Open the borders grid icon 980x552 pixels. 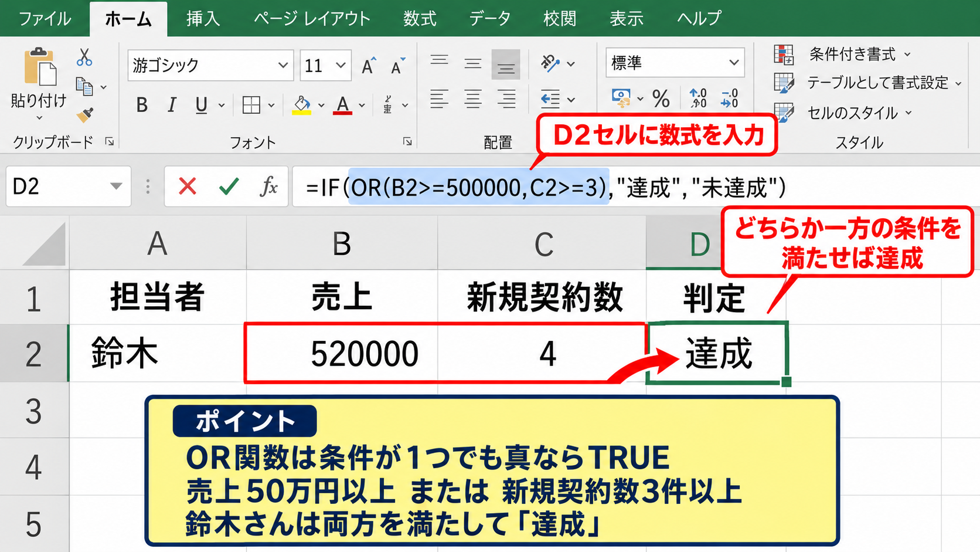coord(251,105)
